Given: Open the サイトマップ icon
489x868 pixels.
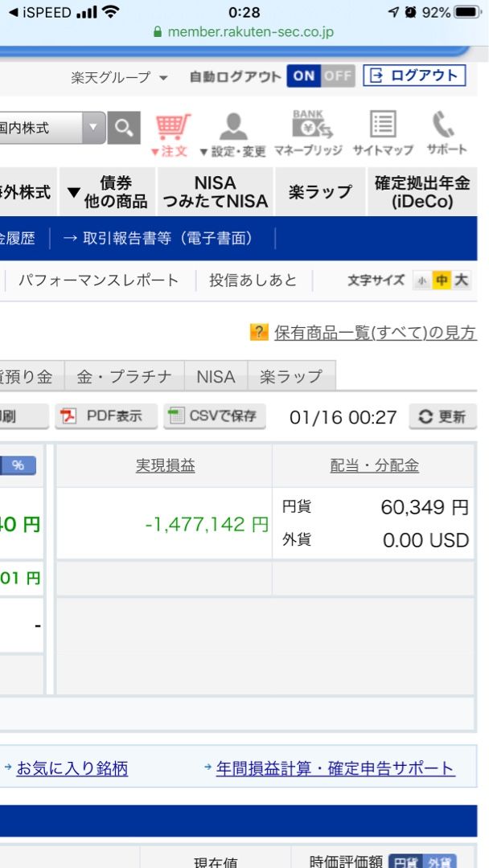Looking at the screenshot, I should [x=383, y=133].
